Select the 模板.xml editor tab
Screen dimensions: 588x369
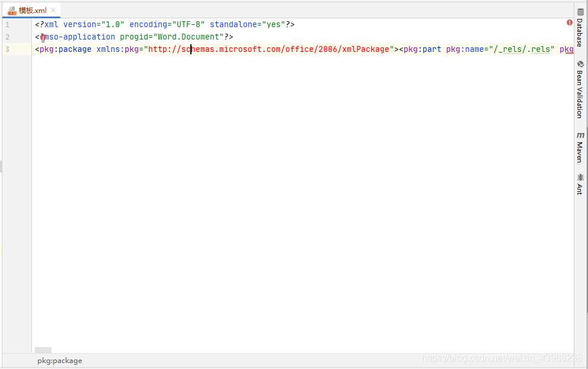(x=32, y=11)
